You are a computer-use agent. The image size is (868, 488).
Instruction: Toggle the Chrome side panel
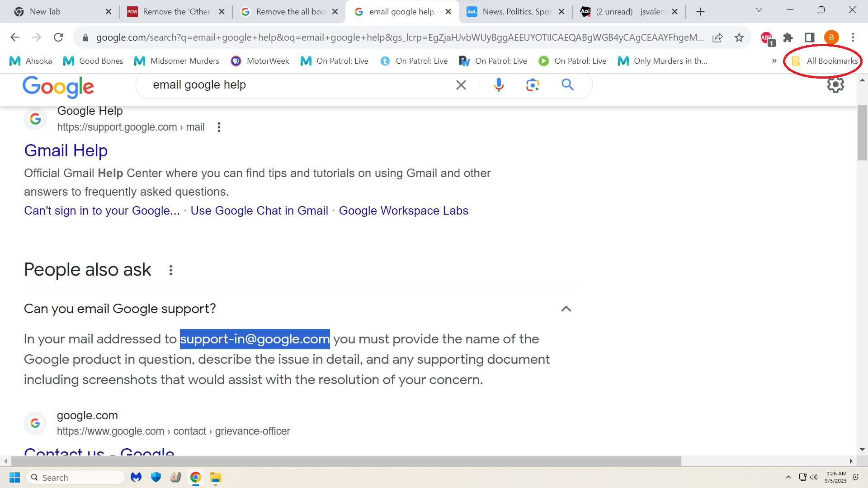tap(809, 38)
